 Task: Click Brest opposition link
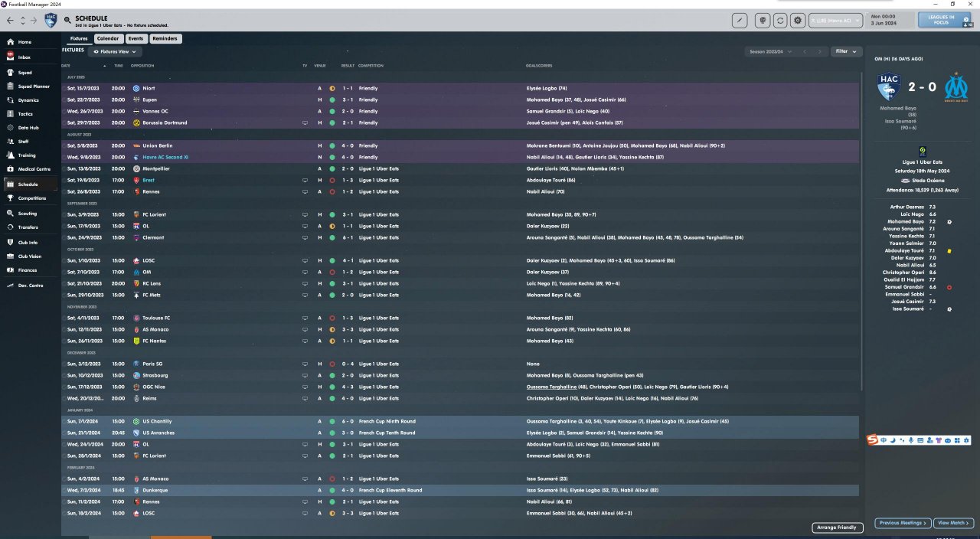149,180
